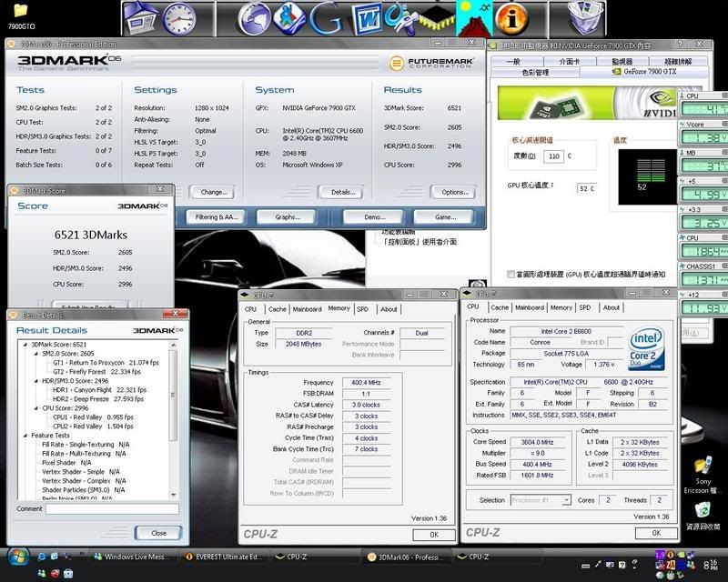Click the blue G Google icon in the dock
Image resolution: width=728 pixels, height=582 pixels.
click(326, 18)
